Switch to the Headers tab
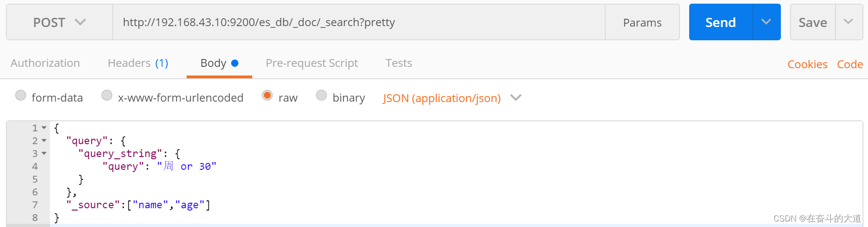Image resolution: width=868 pixels, height=227 pixels. 138,63
